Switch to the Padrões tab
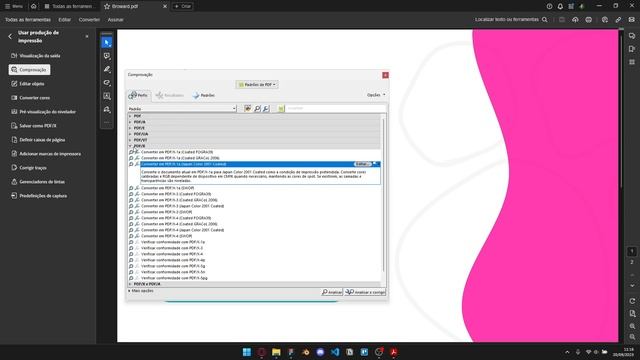 click(x=204, y=95)
